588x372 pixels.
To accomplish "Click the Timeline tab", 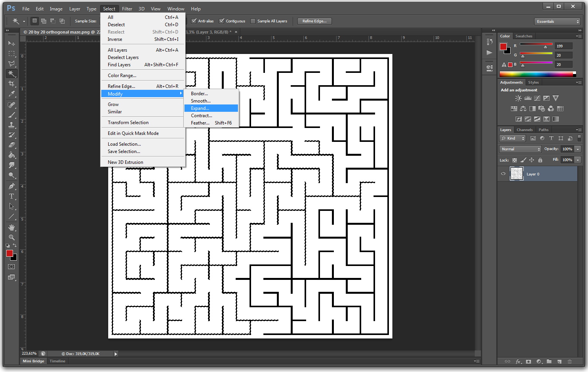I will click(x=57, y=361).
